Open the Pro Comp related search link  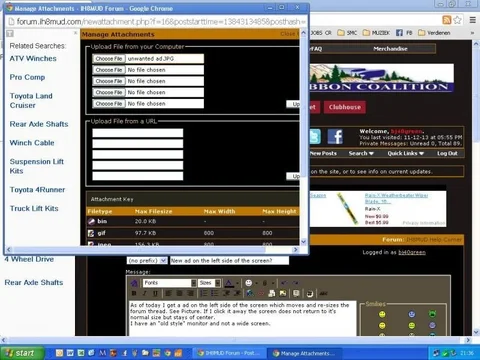[x=27, y=77]
